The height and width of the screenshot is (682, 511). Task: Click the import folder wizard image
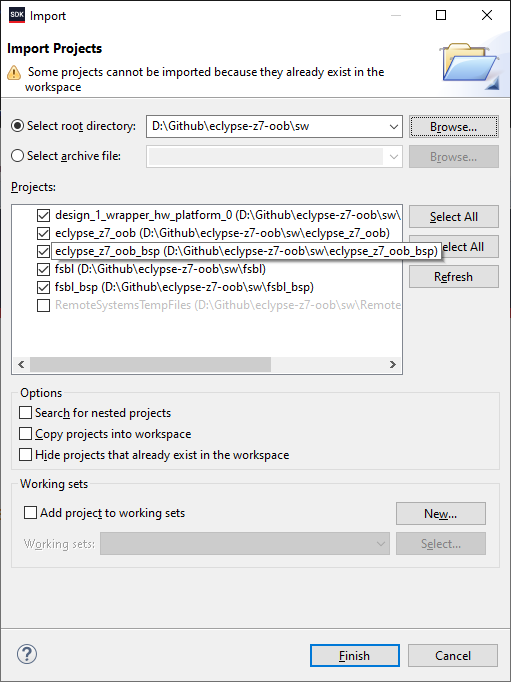[x=470, y=66]
